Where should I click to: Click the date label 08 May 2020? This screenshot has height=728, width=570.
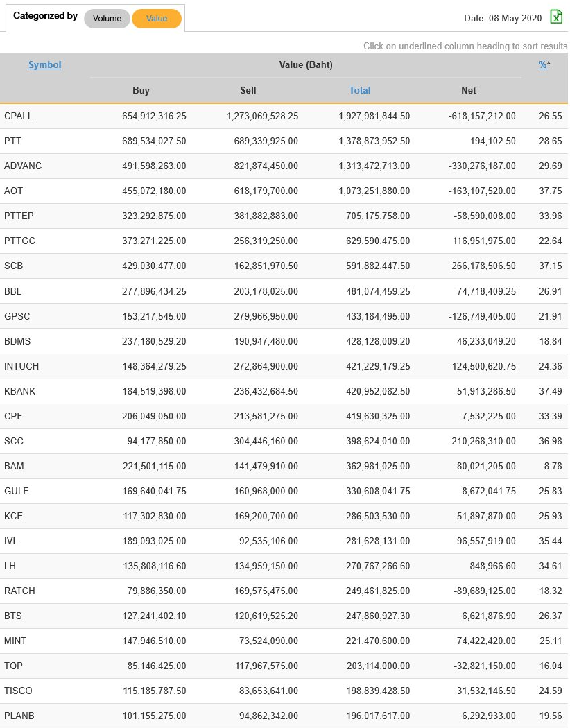pyautogui.click(x=503, y=19)
